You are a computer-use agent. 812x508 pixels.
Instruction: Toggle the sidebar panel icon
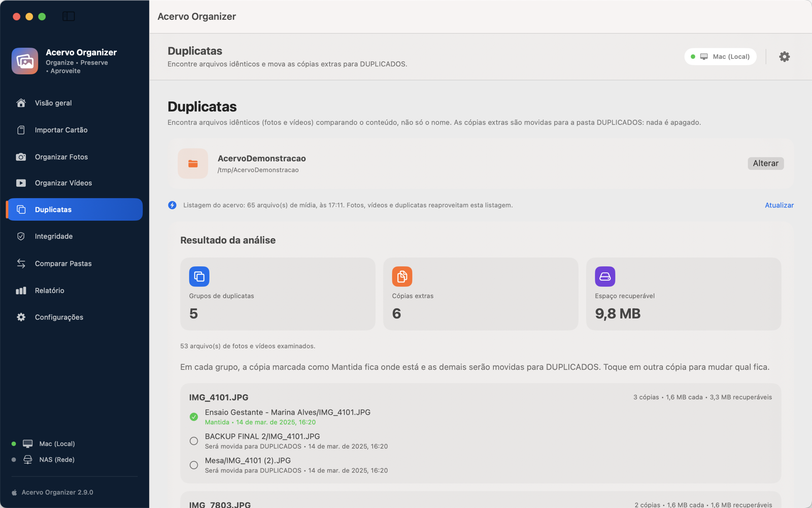69,16
